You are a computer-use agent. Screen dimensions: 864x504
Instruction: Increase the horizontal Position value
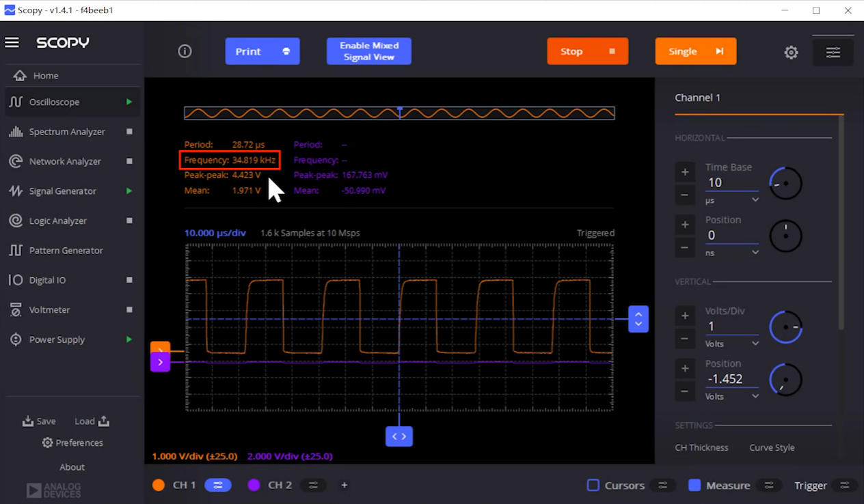coord(685,225)
